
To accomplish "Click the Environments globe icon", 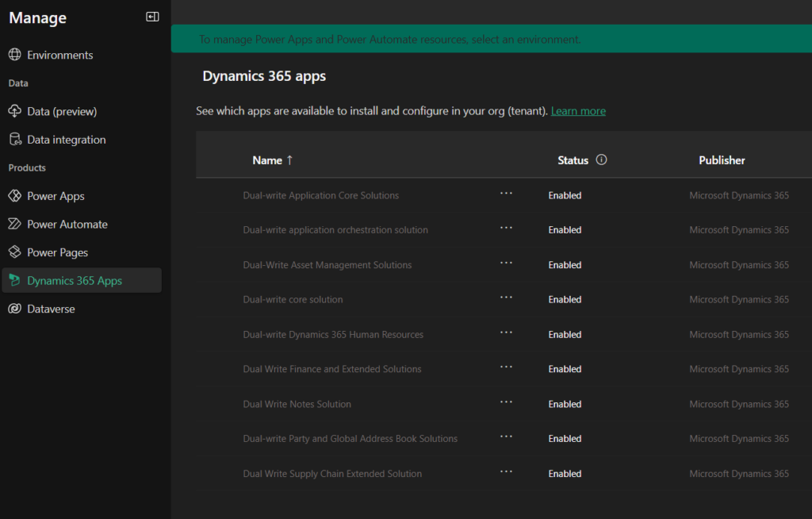I will [14, 55].
